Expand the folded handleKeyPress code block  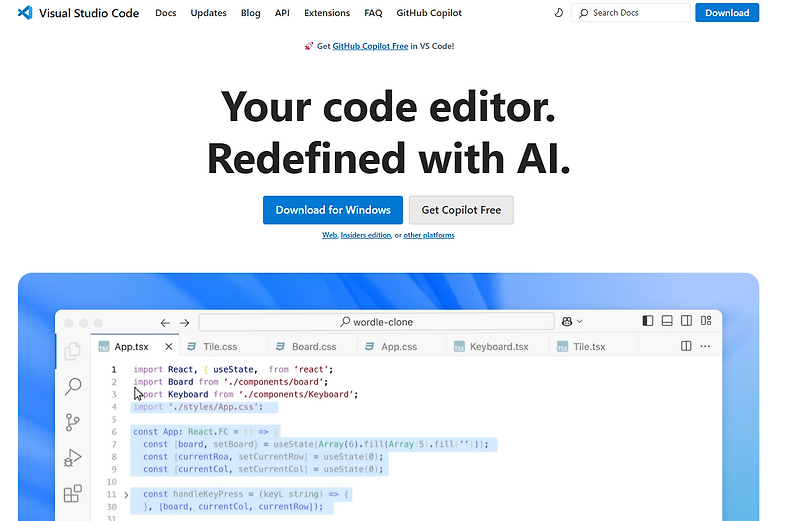coord(126,494)
